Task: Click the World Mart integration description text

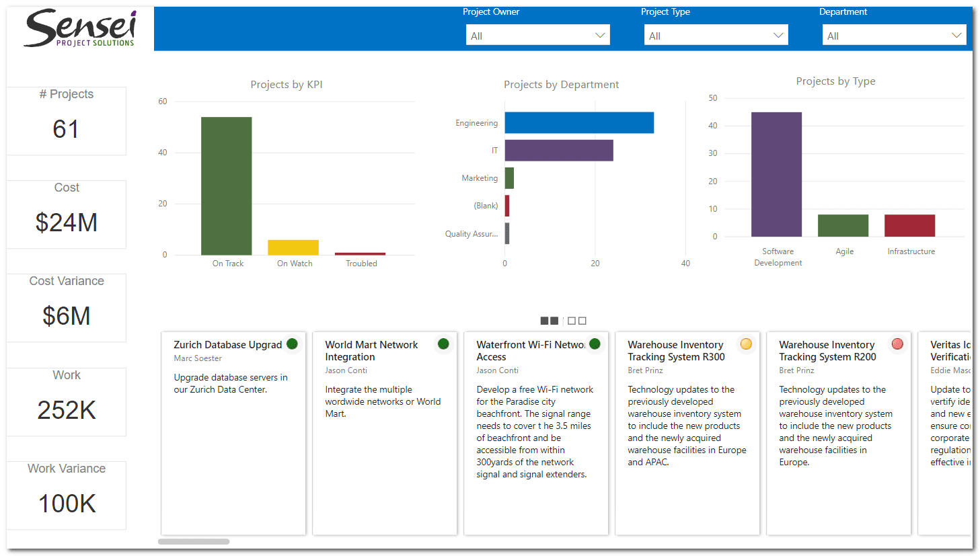Action: [x=383, y=401]
